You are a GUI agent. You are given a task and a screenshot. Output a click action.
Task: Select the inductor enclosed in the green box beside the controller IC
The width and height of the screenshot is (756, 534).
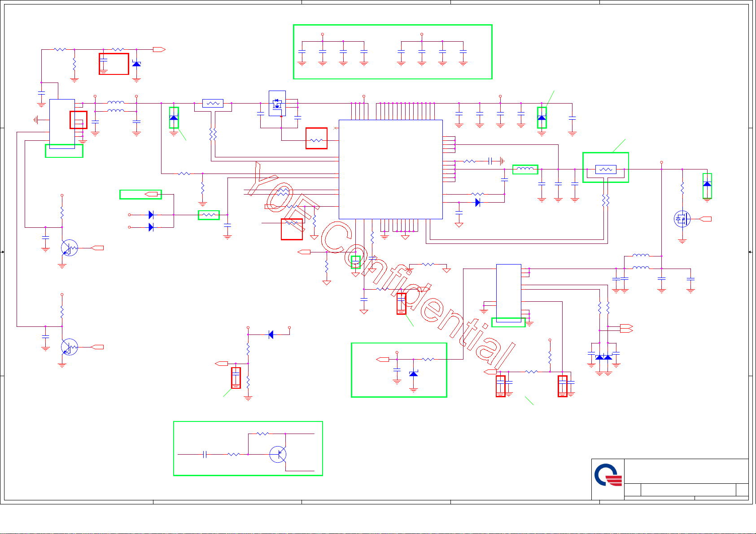click(525, 169)
